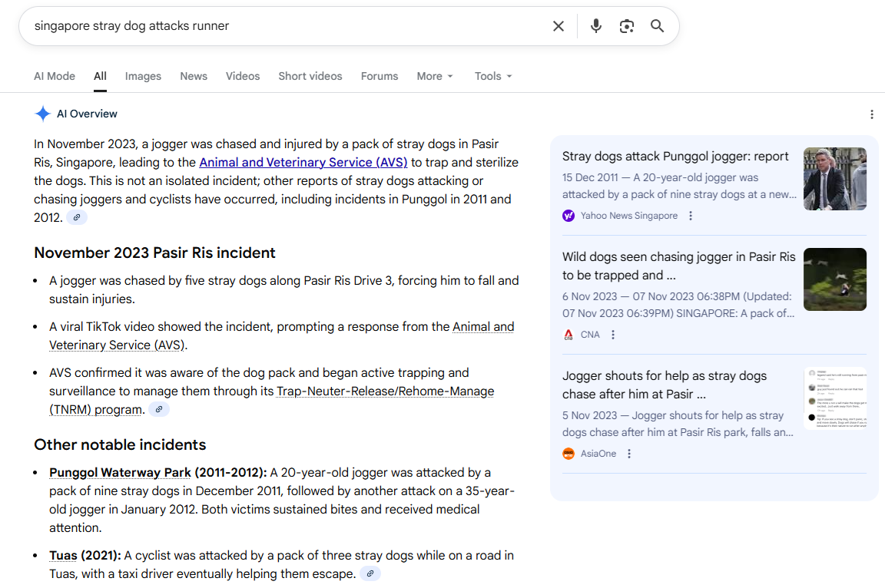
Task: Click 'November 2023 Pasir Ris incident' heading
Action: pyautogui.click(x=154, y=253)
